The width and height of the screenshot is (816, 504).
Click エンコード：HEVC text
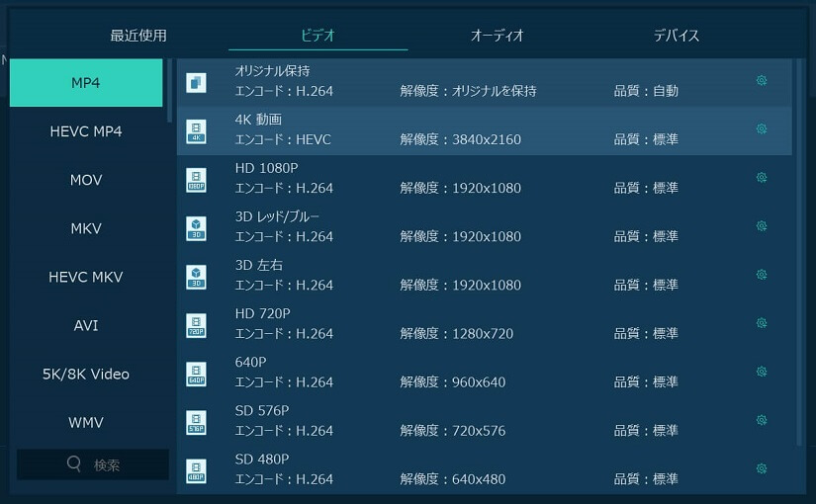tap(283, 139)
